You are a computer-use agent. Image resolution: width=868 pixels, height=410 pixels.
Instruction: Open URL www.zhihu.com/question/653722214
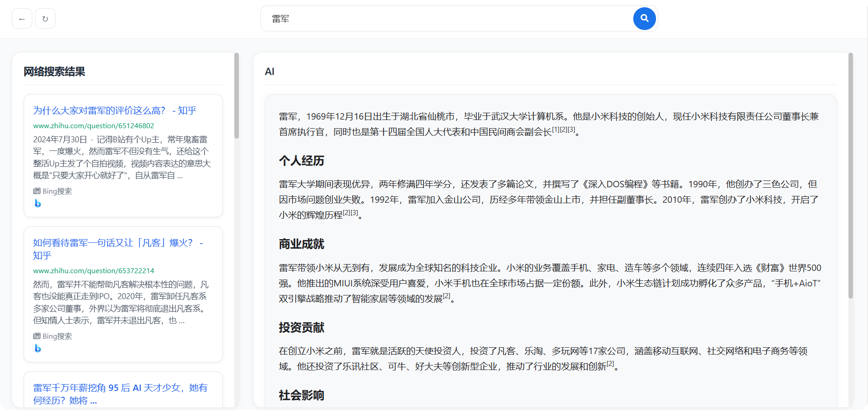point(93,270)
